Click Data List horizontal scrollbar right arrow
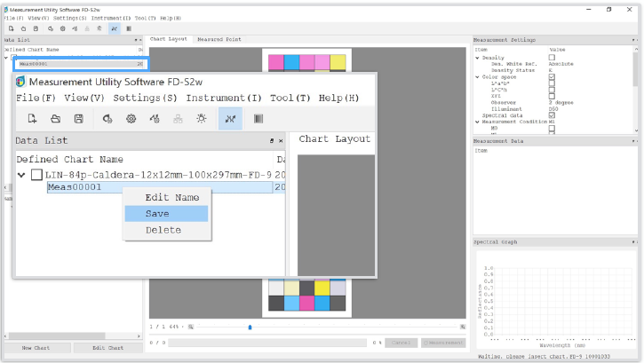 click(139, 335)
